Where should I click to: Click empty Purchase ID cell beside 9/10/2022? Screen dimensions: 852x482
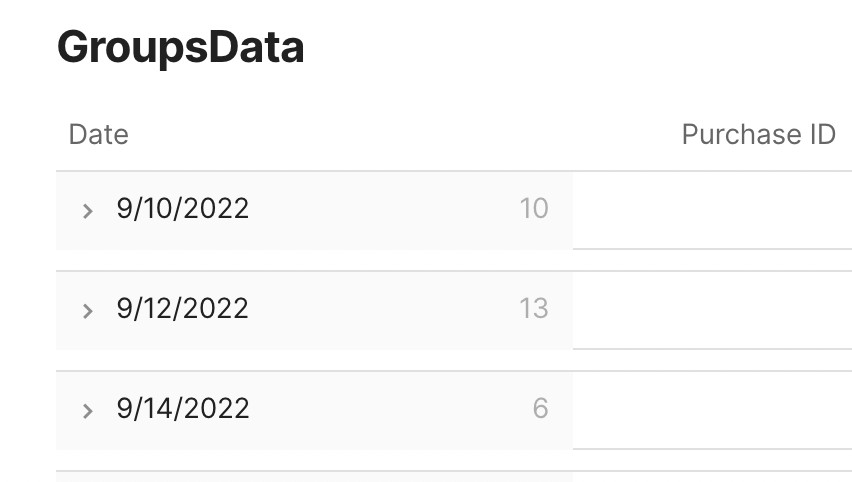pyautogui.click(x=712, y=210)
